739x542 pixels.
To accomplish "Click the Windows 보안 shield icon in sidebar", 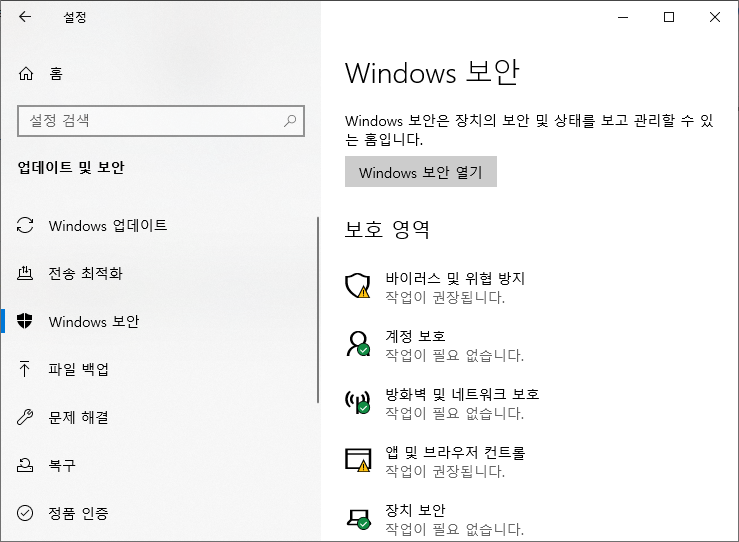I will pos(25,321).
